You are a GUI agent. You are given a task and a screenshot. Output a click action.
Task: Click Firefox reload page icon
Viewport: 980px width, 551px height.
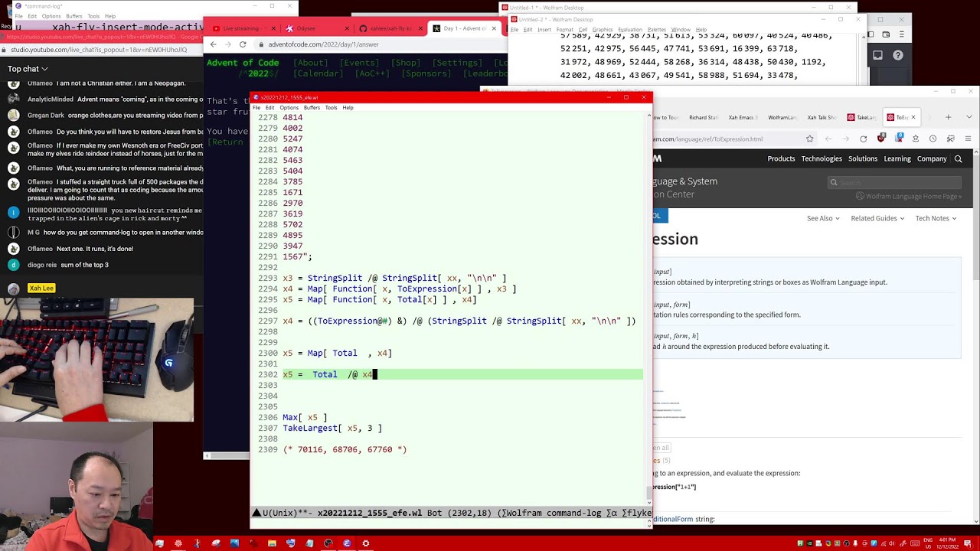click(x=864, y=139)
